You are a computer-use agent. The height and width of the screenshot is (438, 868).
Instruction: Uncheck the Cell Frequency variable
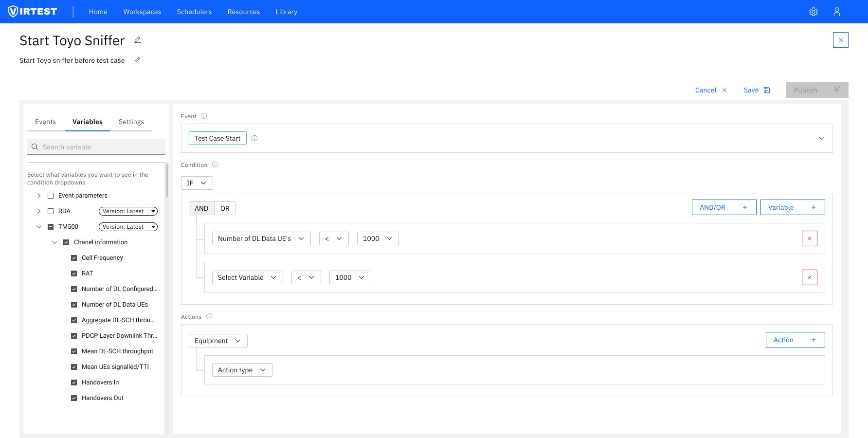click(x=74, y=257)
